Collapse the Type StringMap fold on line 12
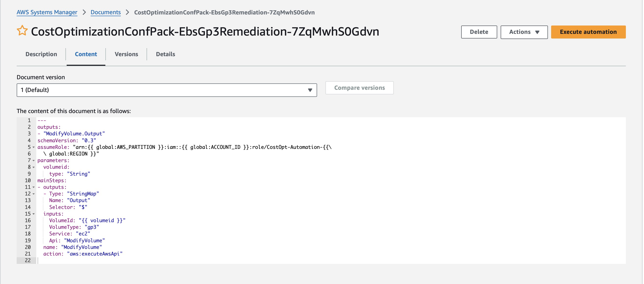Screen dimensions: 644x284 (x=34, y=194)
